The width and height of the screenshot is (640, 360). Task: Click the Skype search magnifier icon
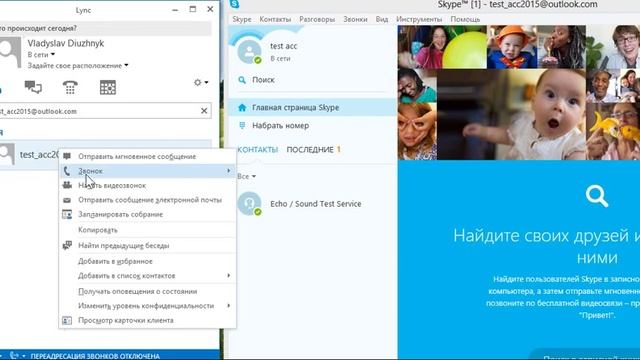coord(242,80)
